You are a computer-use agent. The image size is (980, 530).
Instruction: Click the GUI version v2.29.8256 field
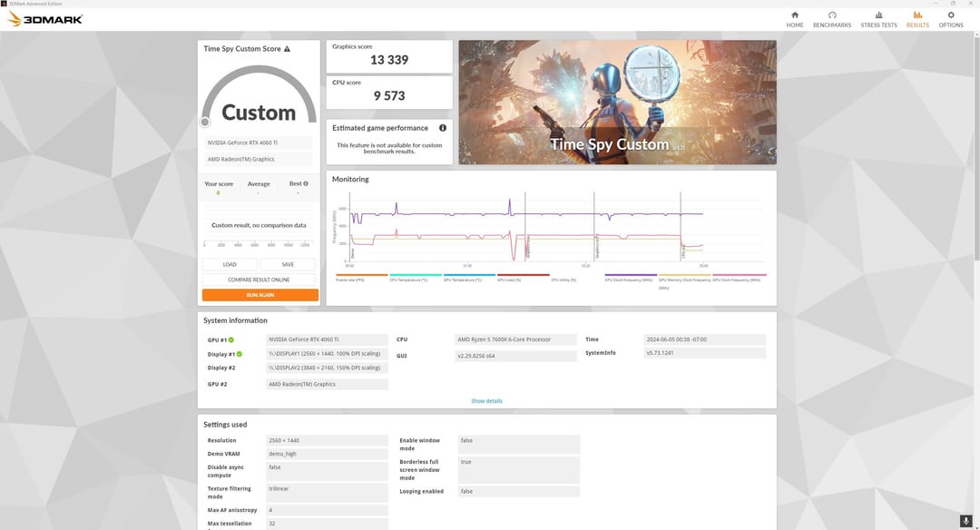[x=515, y=356]
